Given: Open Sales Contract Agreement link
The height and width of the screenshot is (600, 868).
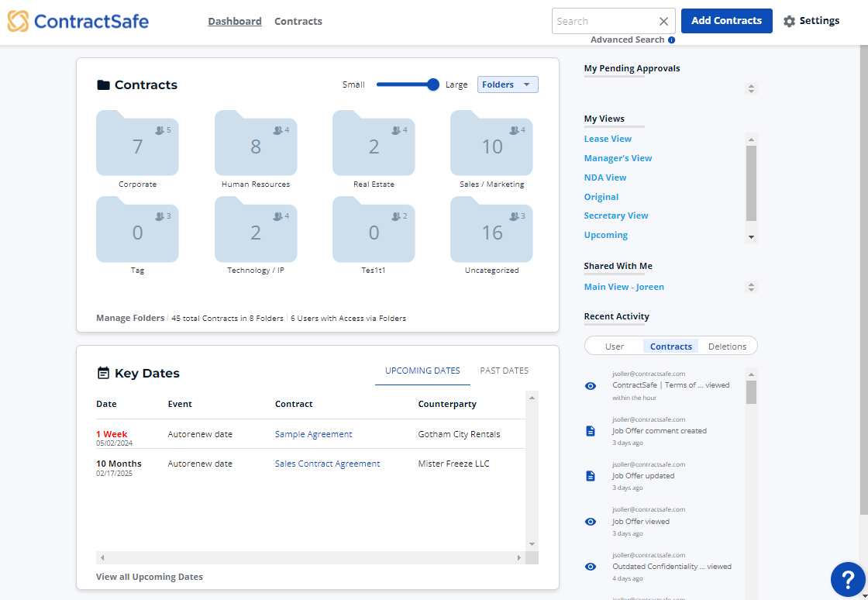Looking at the screenshot, I should [x=328, y=464].
